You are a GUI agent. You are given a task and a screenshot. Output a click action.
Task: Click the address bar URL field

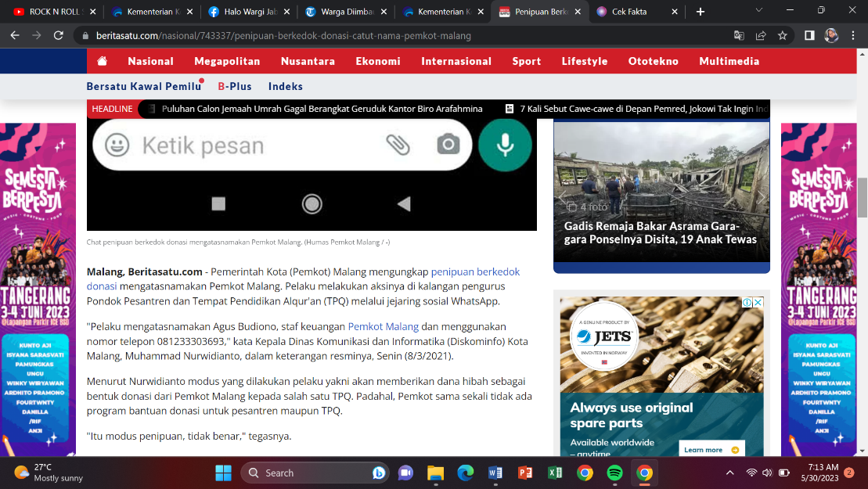(391, 35)
